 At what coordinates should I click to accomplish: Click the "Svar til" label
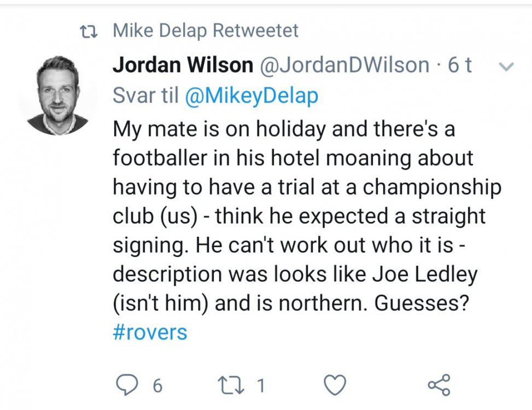pyautogui.click(x=145, y=96)
